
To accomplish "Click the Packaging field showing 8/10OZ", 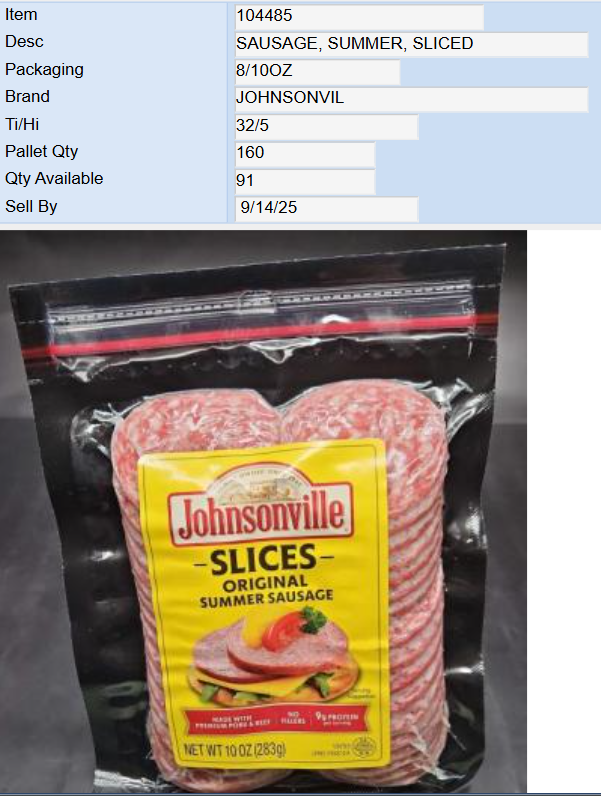I will 317,72.
